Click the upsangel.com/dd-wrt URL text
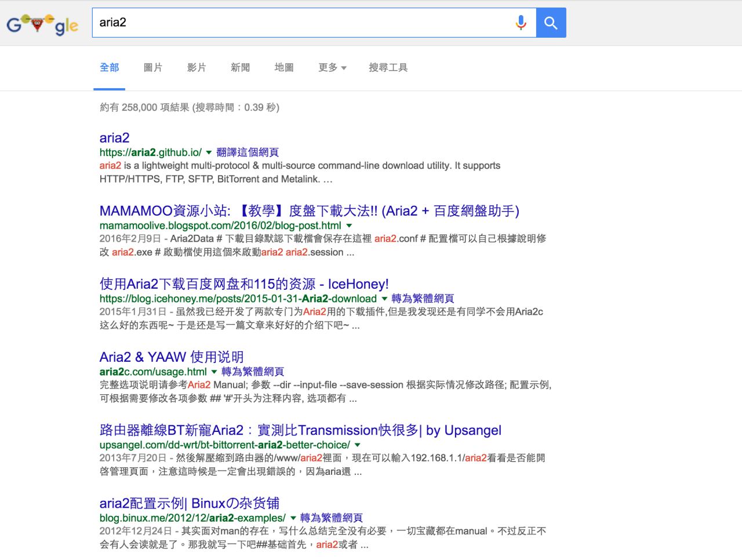 (x=225, y=445)
